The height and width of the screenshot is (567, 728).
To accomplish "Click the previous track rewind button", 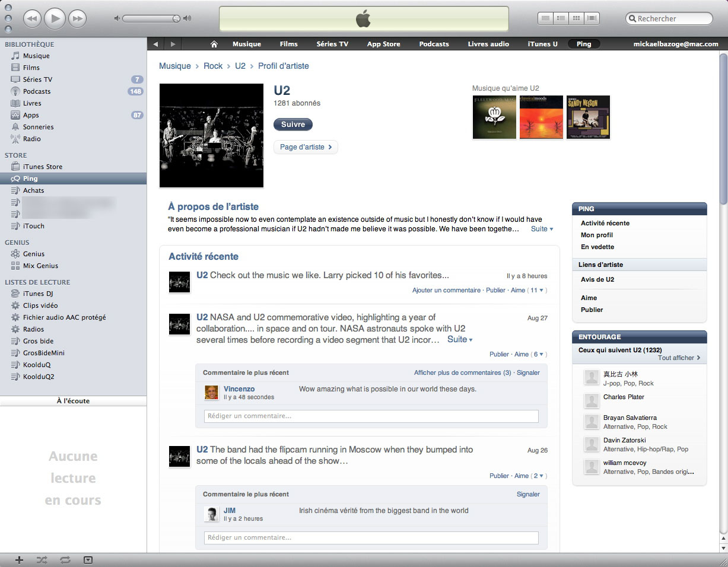I will 33,19.
